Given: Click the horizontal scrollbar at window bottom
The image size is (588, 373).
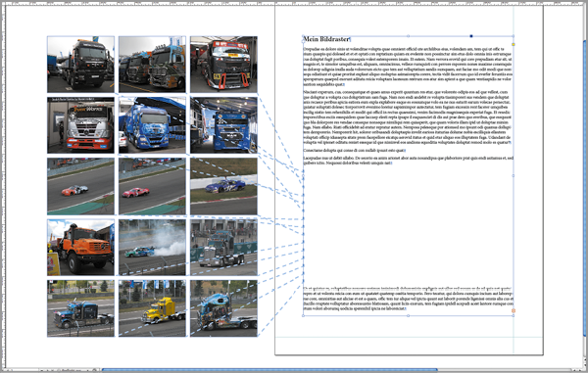Looking at the screenshot, I should point(269,370).
